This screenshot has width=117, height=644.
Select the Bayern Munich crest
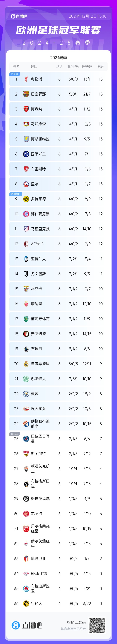26,214
